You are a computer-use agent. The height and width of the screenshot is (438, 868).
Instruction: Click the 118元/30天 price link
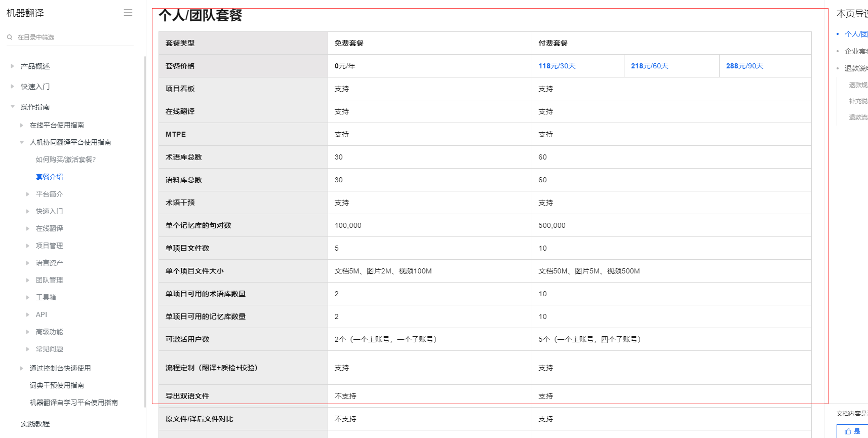click(557, 66)
